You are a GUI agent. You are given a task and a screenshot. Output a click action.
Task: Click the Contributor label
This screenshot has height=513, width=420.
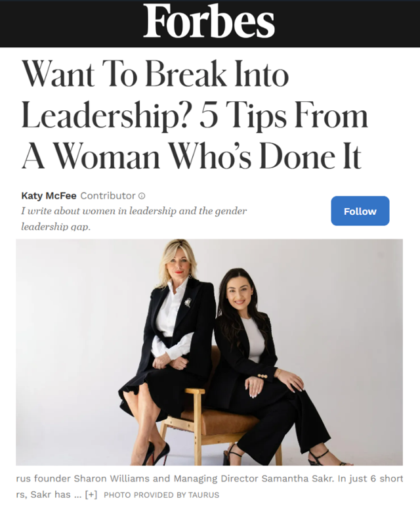pyautogui.click(x=108, y=196)
